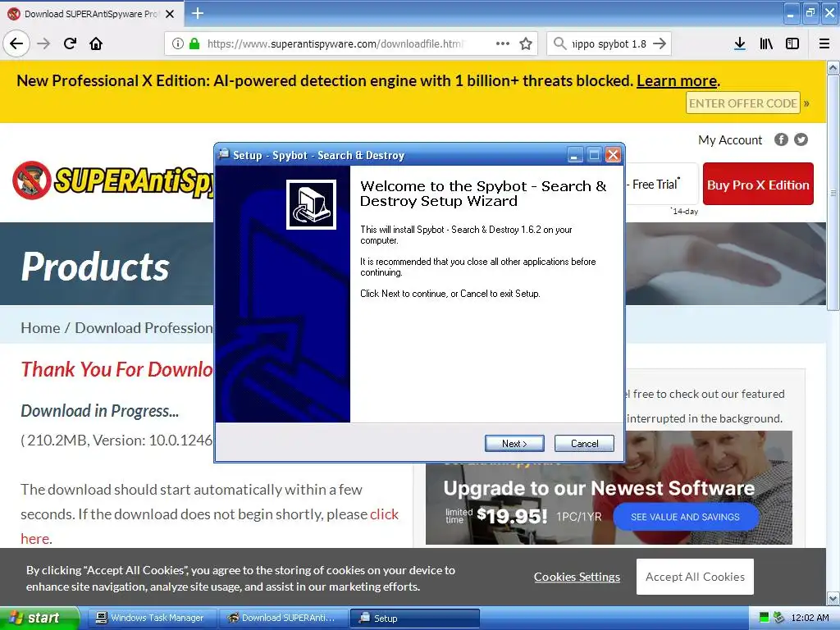Bookmark this page with the star icon

point(526,43)
